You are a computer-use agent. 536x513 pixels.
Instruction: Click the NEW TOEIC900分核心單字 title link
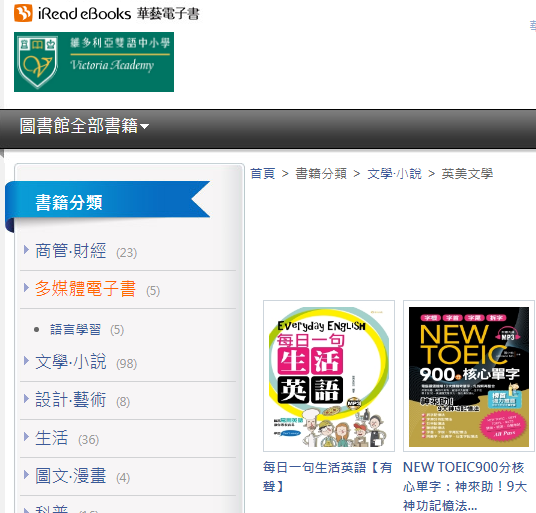(x=465, y=486)
